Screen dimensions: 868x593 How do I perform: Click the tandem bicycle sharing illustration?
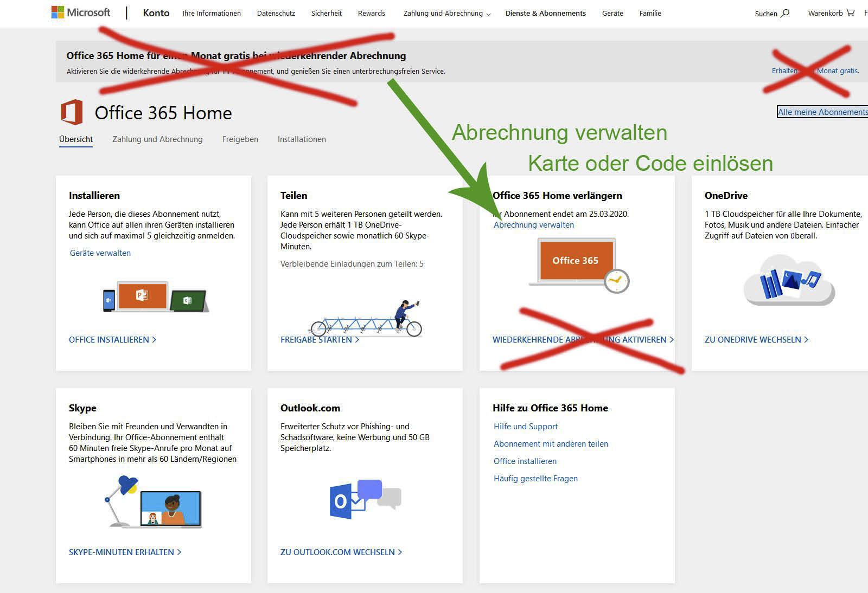(366, 319)
